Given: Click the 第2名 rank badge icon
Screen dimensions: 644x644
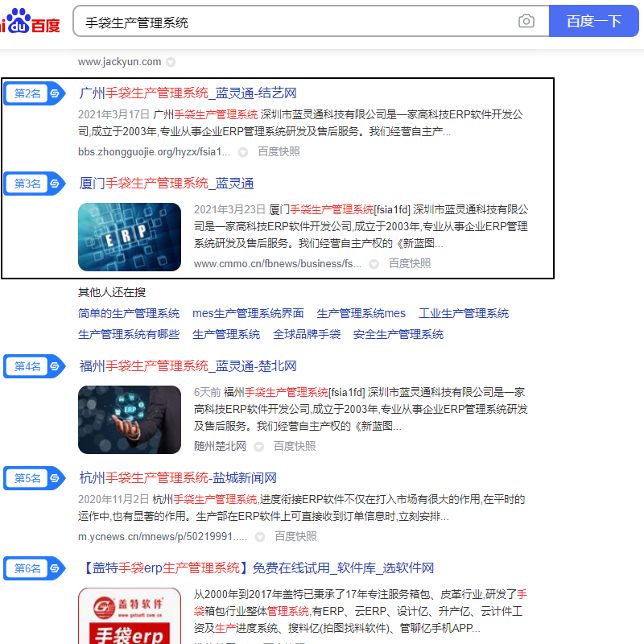Looking at the screenshot, I should click(x=35, y=93).
